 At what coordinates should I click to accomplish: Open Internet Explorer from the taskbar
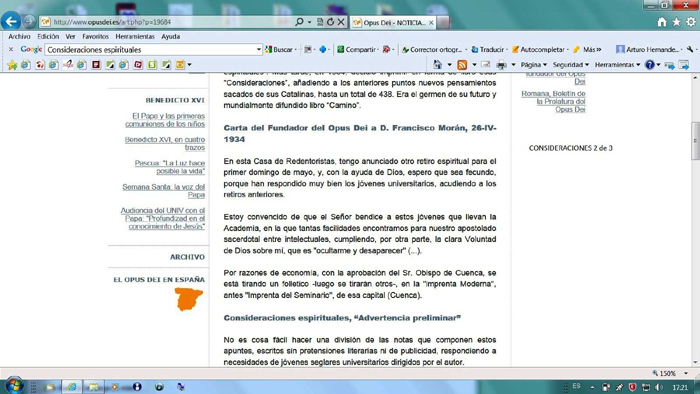[72, 387]
